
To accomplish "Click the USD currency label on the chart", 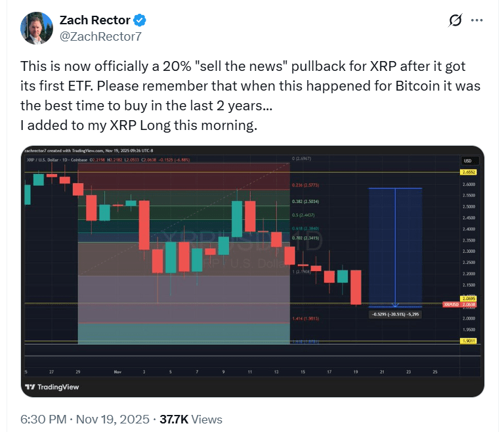I will [468, 160].
